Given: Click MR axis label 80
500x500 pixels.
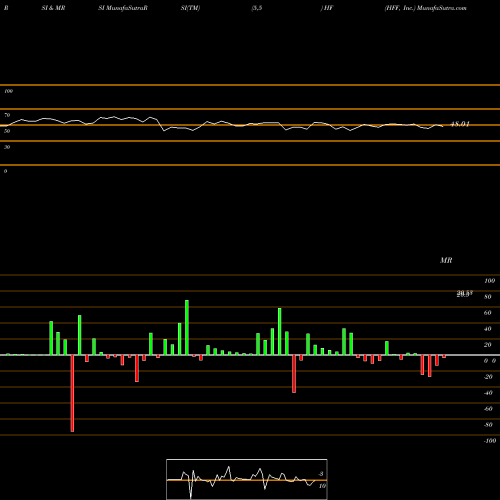Looking at the screenshot, I should pos(488,297).
